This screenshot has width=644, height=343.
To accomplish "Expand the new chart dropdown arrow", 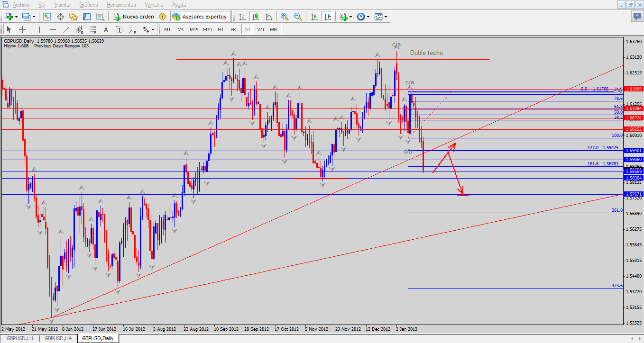I will point(16,17).
